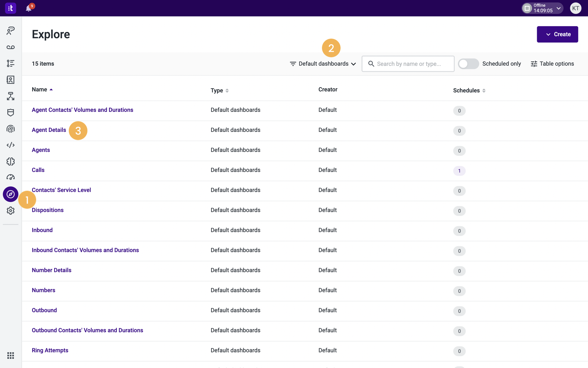Image resolution: width=588 pixels, height=368 pixels.
Task: Open the Numbers dashboard link
Action: (x=44, y=290)
